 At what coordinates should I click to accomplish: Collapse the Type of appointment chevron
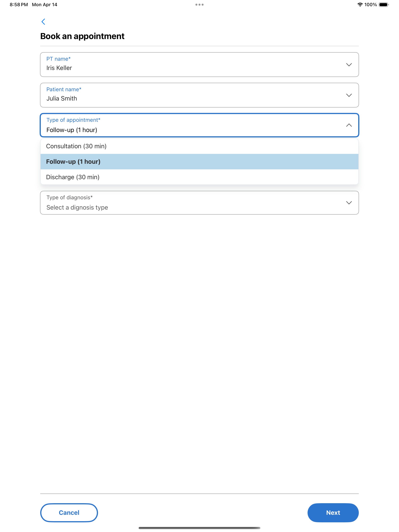349,125
